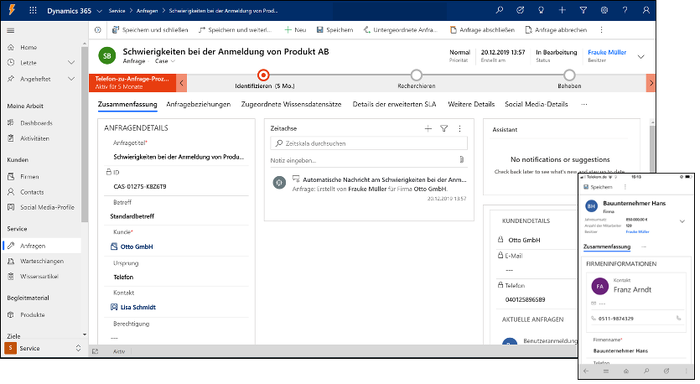
Task: Open the Otto GmbH customer link
Action: click(137, 246)
